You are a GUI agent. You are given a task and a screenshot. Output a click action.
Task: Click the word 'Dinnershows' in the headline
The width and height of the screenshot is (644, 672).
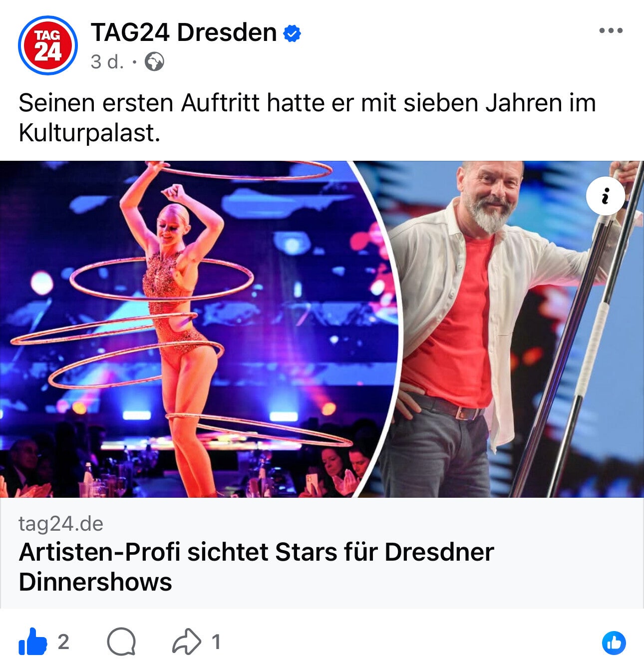[x=95, y=582]
